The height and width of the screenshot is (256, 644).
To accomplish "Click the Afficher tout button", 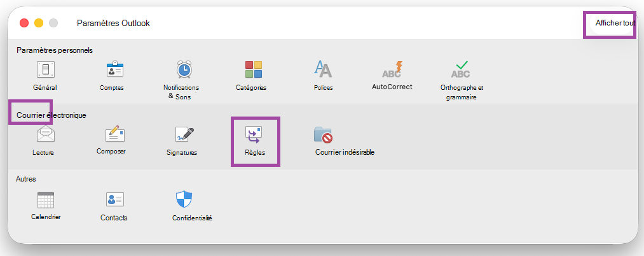I will pos(615,23).
